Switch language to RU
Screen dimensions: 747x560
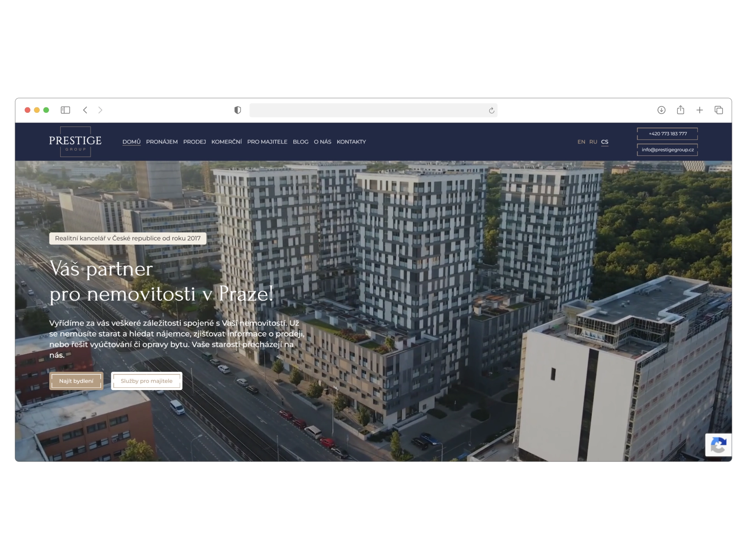(593, 142)
